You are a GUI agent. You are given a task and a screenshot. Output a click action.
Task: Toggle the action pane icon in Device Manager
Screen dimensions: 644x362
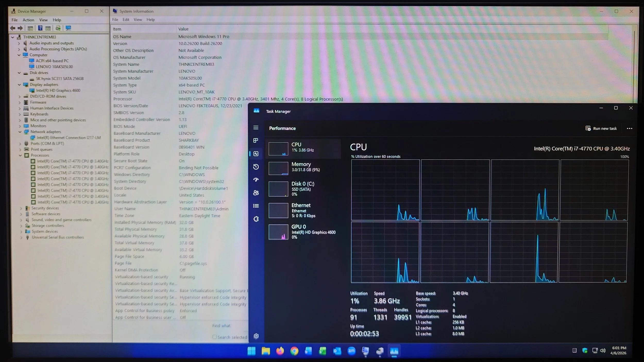[x=48, y=28]
